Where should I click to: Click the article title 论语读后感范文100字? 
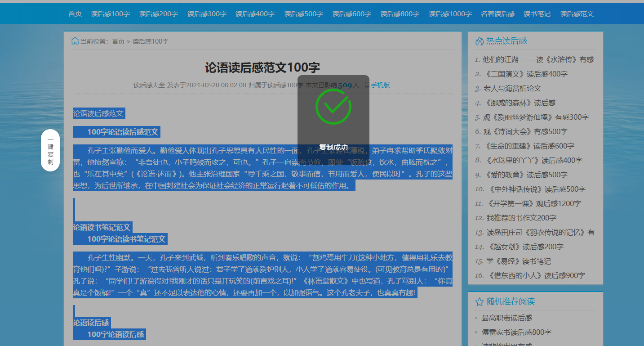tap(262, 67)
